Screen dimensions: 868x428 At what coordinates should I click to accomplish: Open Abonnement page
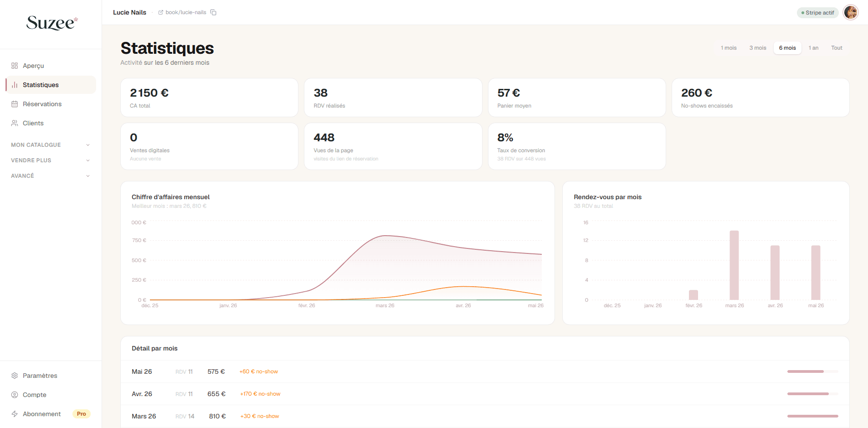(51, 414)
